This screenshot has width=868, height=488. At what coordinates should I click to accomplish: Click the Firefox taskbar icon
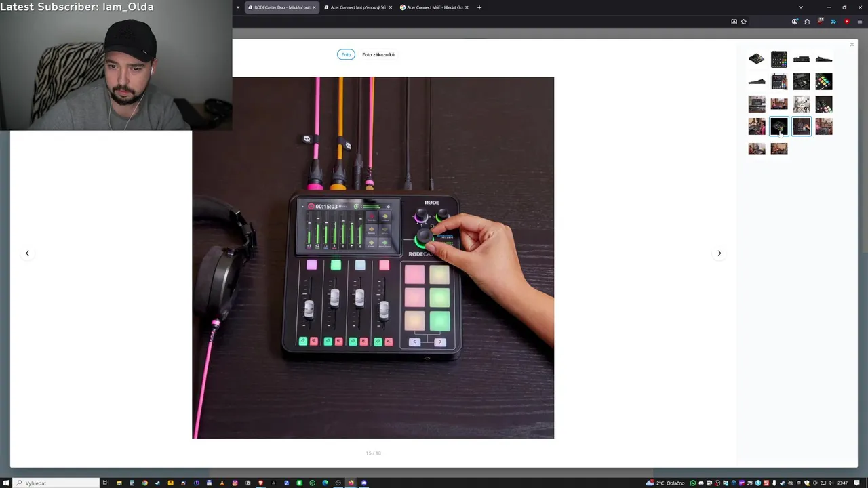(351, 483)
